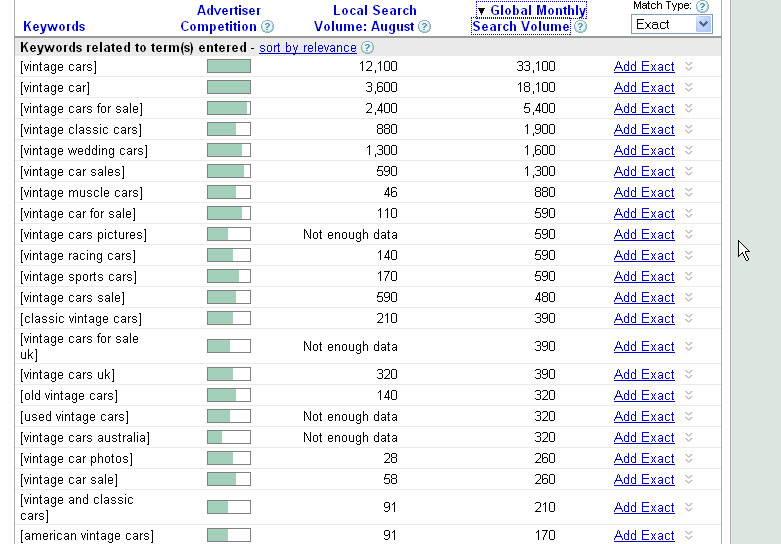
Task: Add Exact for [vintage car] keyword
Action: (644, 87)
